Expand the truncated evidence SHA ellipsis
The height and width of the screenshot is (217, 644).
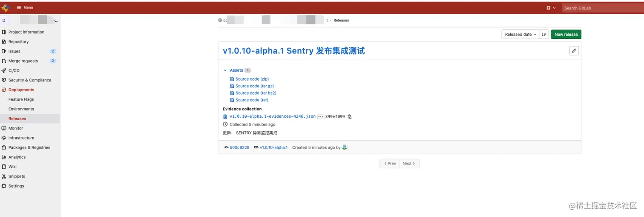pos(320,116)
